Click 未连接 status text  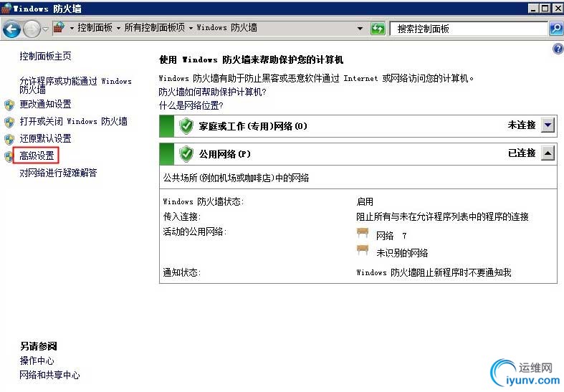pyautogui.click(x=522, y=125)
